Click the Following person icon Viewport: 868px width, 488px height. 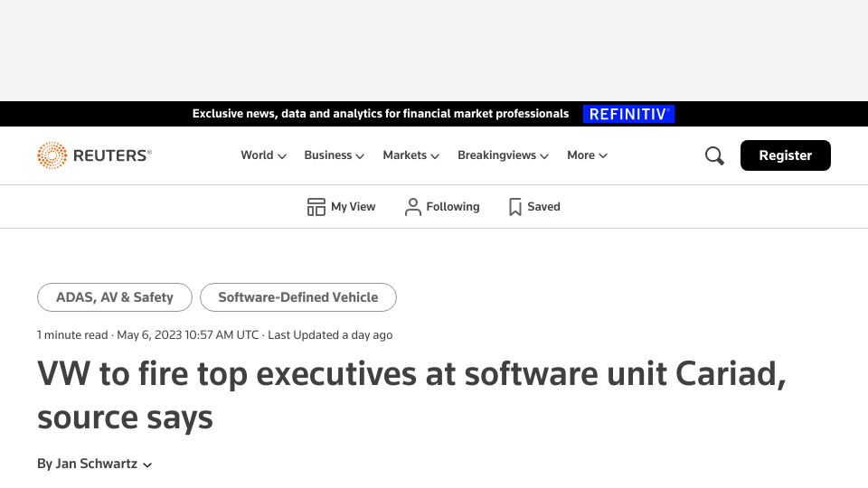413,207
